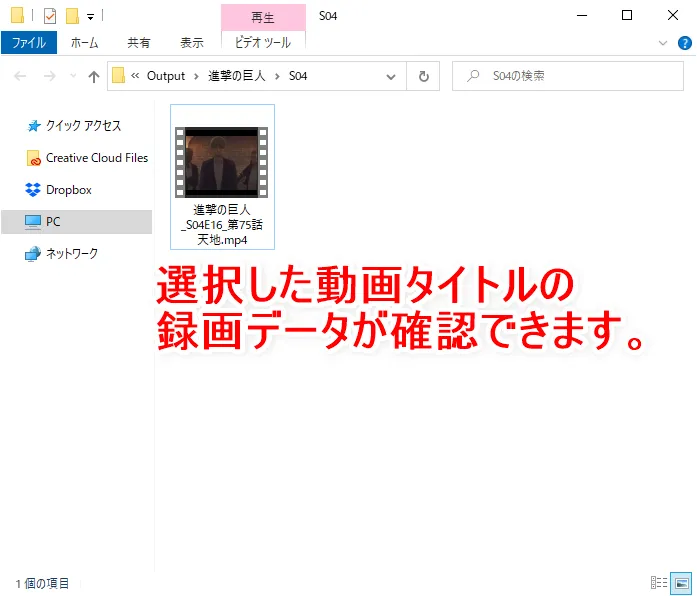This screenshot has width=697, height=596.
Task: Close the S04 Explorer window
Action: tap(673, 16)
